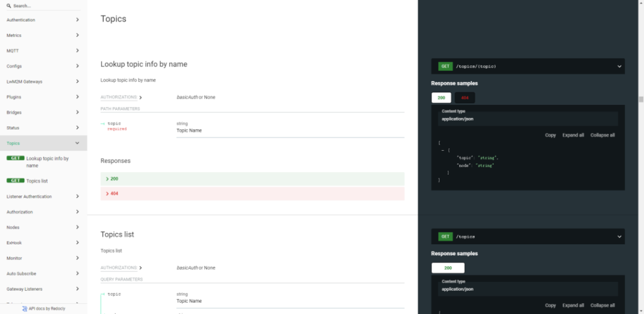Image resolution: width=644 pixels, height=314 pixels.
Task: Click Collapse all in response sample
Action: tap(602, 135)
